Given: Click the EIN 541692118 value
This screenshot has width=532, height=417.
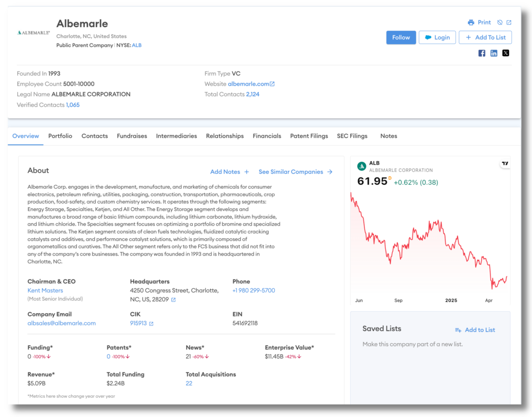Looking at the screenshot, I should click(x=245, y=323).
